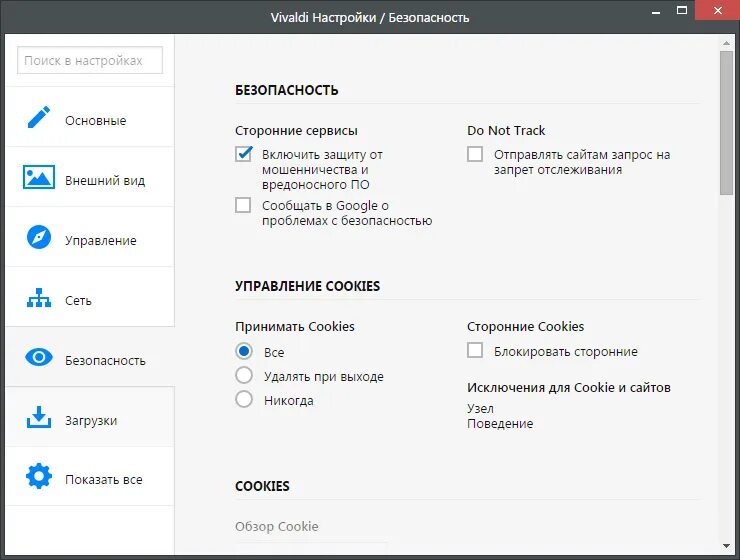Click the УПРАВЛЕНИЕ COOKIES section title
This screenshot has width=740, height=560.
pos(308,286)
